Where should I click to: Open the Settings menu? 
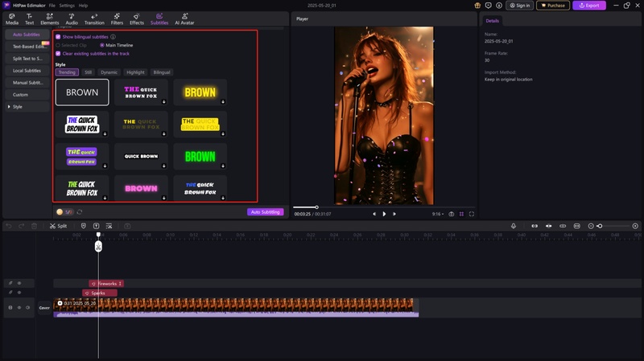pos(67,6)
